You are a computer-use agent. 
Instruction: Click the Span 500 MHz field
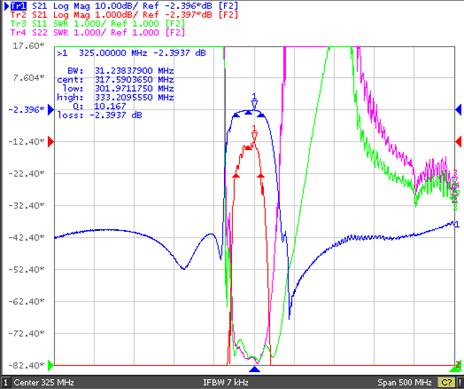pos(405,382)
